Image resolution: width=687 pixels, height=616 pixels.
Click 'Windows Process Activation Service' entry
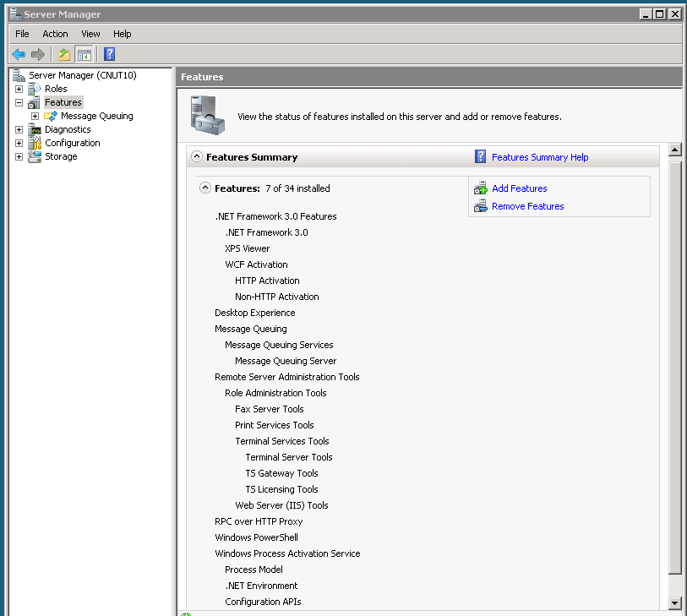coord(287,553)
